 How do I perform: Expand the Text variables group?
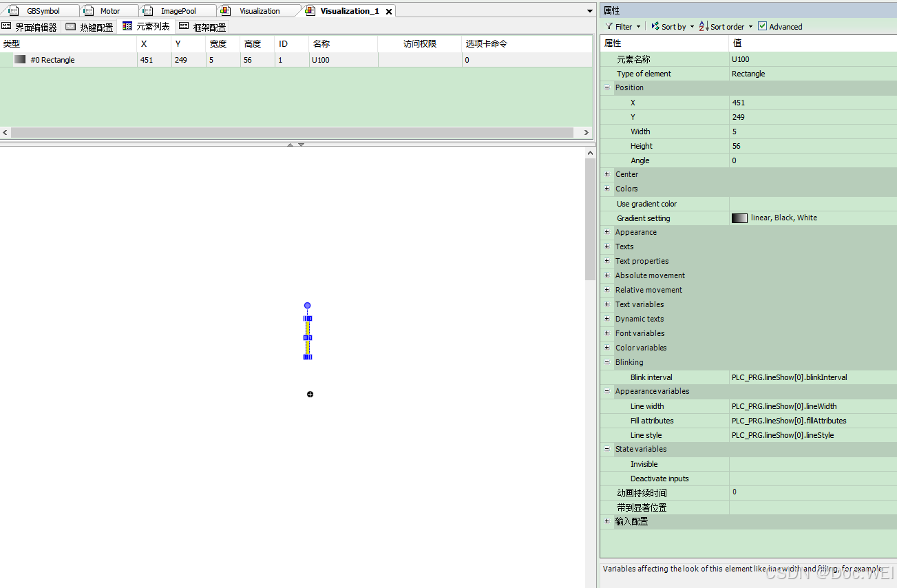(x=607, y=304)
